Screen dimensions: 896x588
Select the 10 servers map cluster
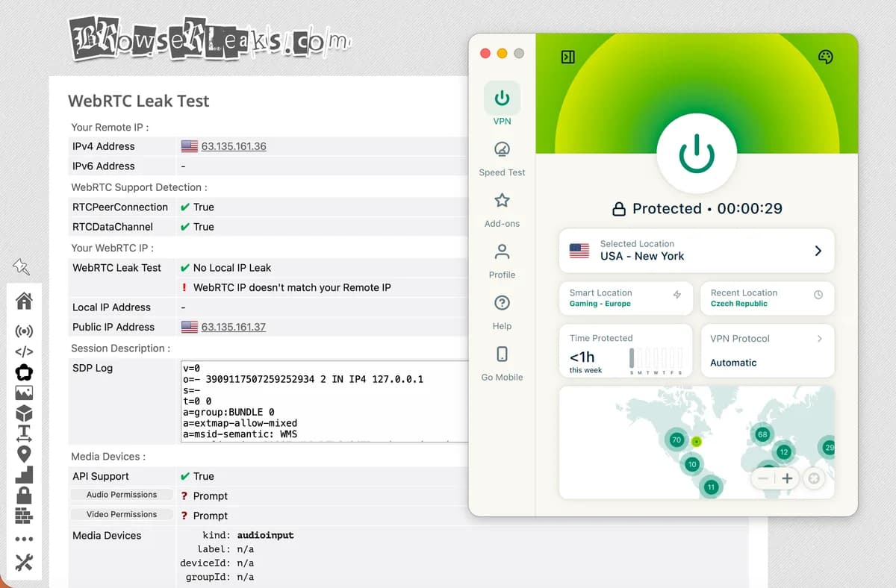click(x=692, y=464)
